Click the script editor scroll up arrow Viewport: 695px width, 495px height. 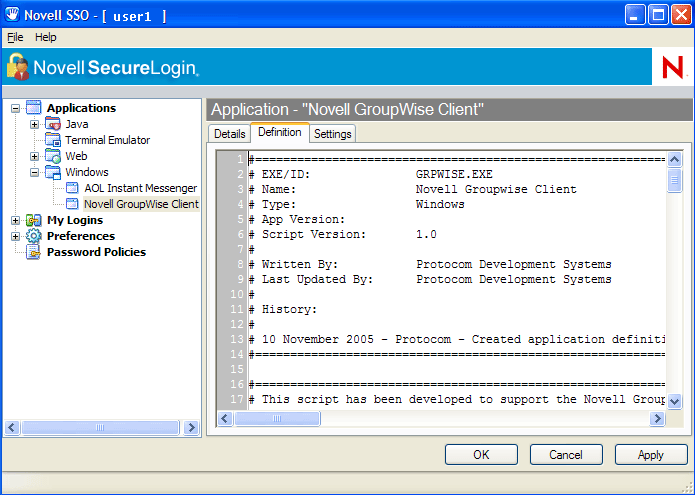pyautogui.click(x=674, y=160)
